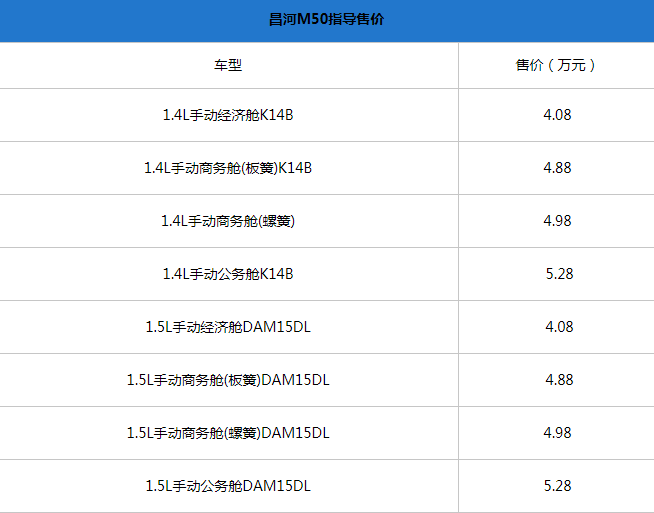Screen dimensions: 654x513
Task: Click the 昌河M50指导售价 table title
Action: (326, 19)
